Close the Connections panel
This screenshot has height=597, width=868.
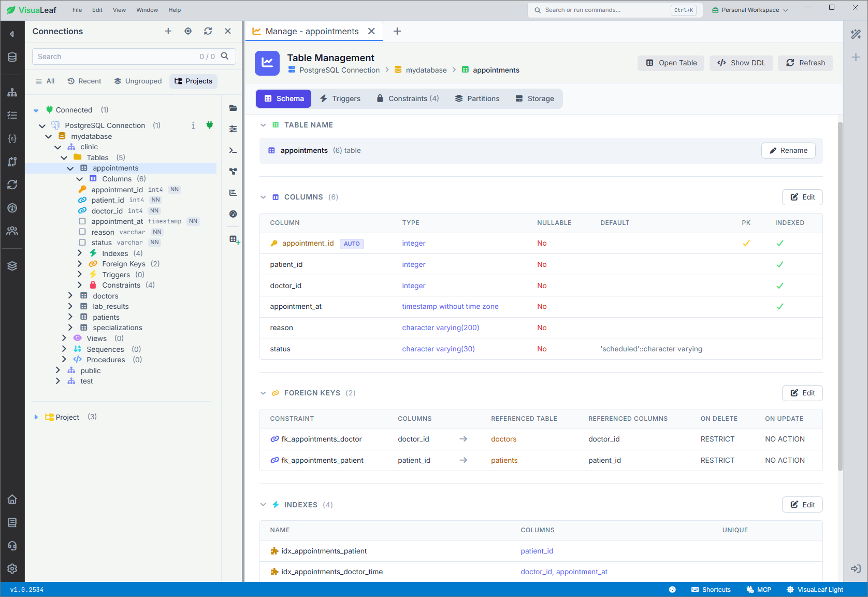[228, 31]
